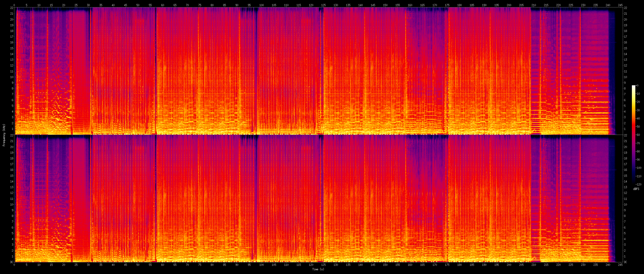The image size is (644, 274).
Task: Click the +0 label atop the dBFS scale
Action: (637, 86)
